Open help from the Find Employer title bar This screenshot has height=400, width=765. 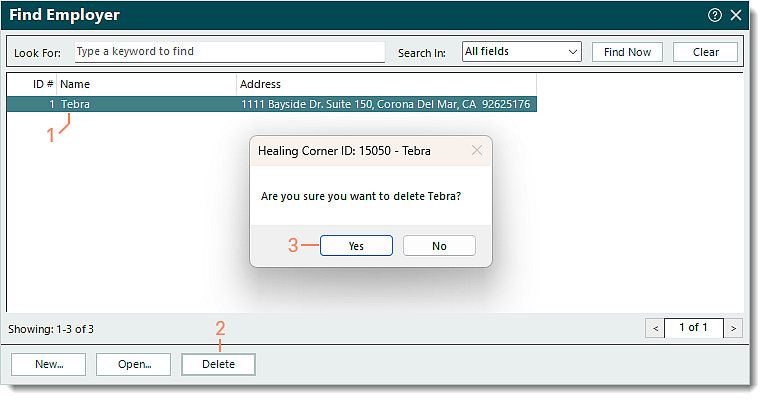[x=715, y=15]
